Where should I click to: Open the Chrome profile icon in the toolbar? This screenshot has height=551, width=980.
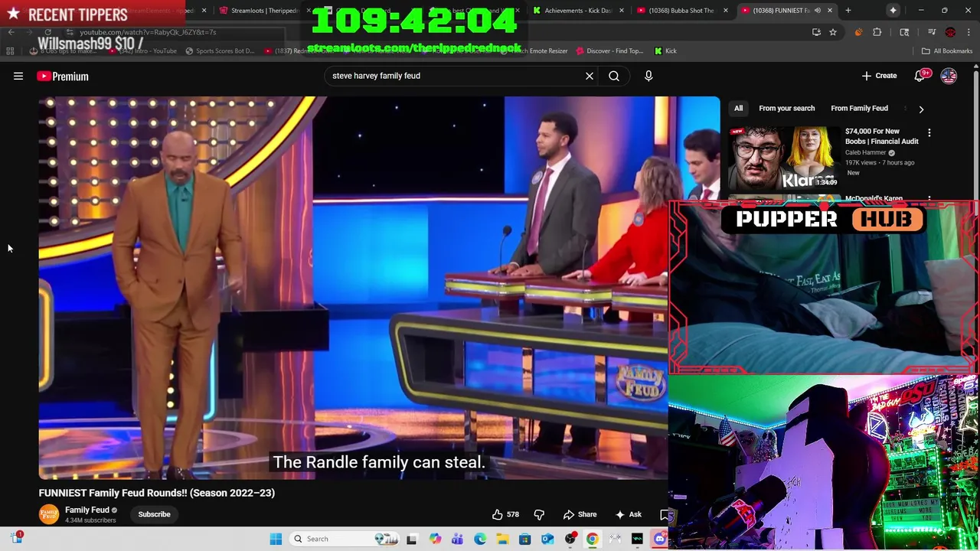(950, 32)
